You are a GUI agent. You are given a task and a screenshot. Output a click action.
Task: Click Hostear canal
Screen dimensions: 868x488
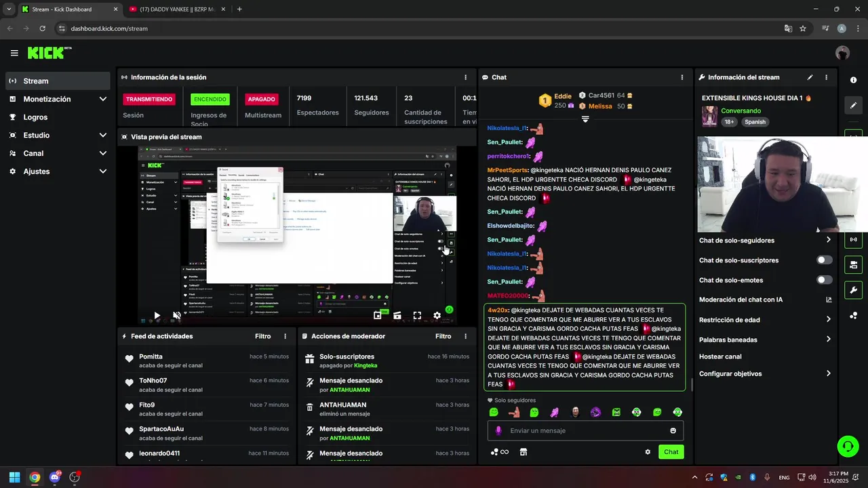pos(720,357)
